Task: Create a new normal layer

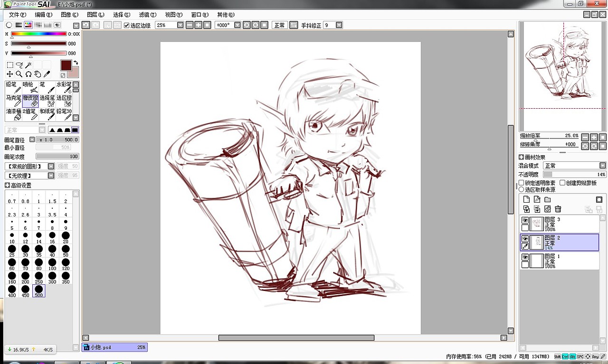Action: click(x=526, y=199)
